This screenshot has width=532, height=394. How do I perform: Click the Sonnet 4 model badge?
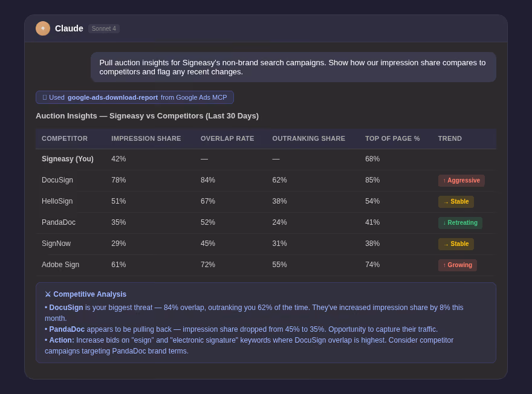click(104, 28)
